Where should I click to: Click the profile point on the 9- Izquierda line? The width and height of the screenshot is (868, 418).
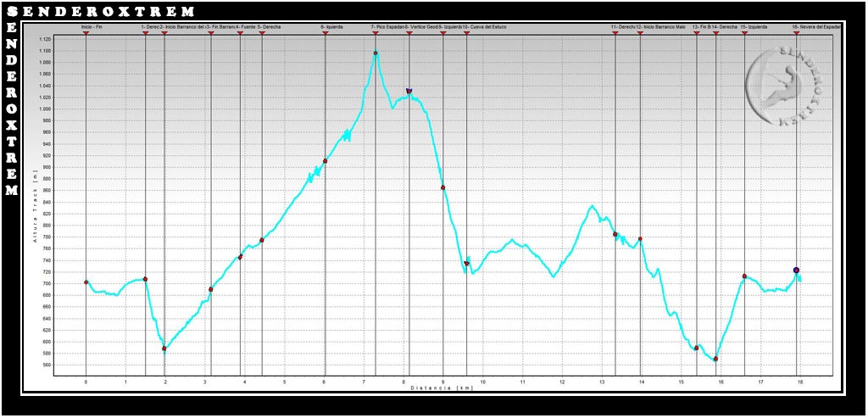pyautogui.click(x=442, y=187)
